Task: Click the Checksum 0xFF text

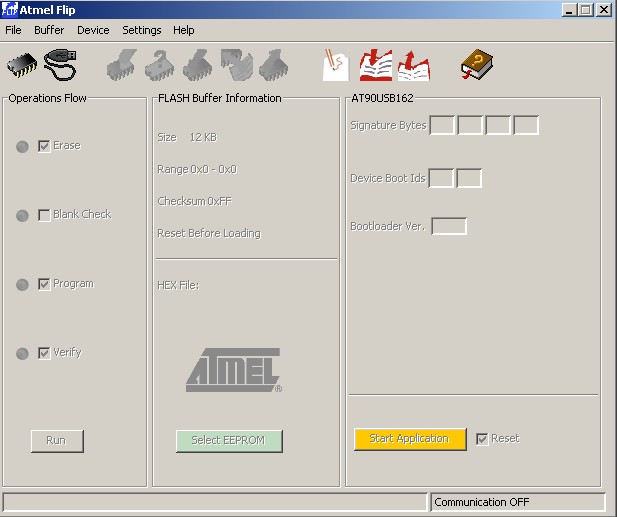Action: click(x=194, y=201)
